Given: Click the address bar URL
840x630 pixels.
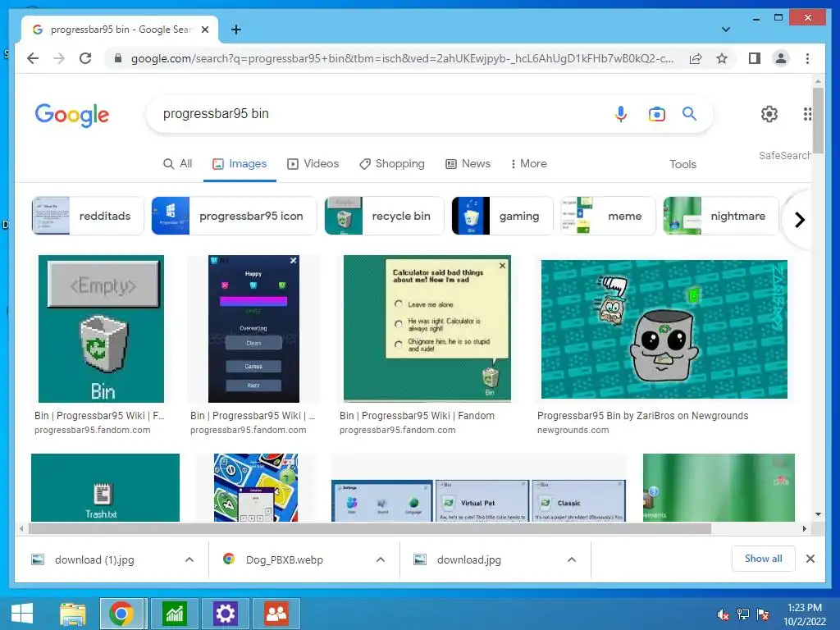Looking at the screenshot, I should pos(402,58).
